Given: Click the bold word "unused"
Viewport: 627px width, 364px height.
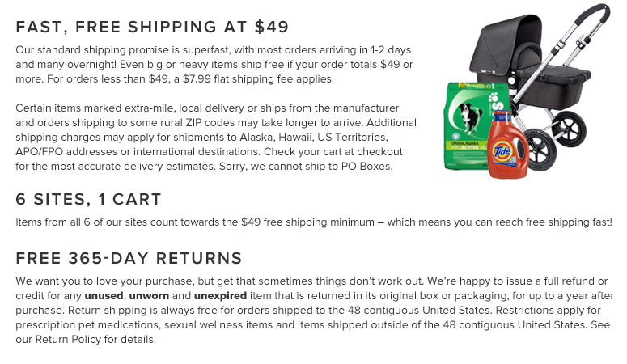Looking at the screenshot, I should [104, 296].
